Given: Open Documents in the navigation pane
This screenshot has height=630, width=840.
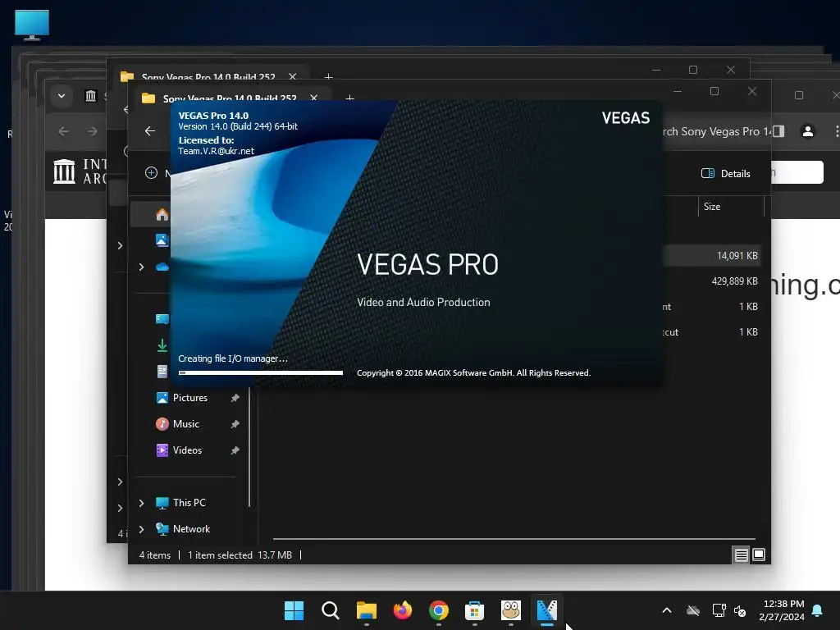Looking at the screenshot, I should [162, 372].
